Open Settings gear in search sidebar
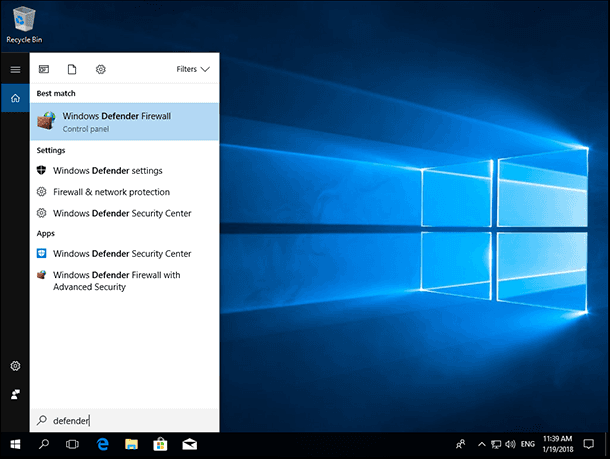Screen dimensions: 610x459 [x=15, y=366]
